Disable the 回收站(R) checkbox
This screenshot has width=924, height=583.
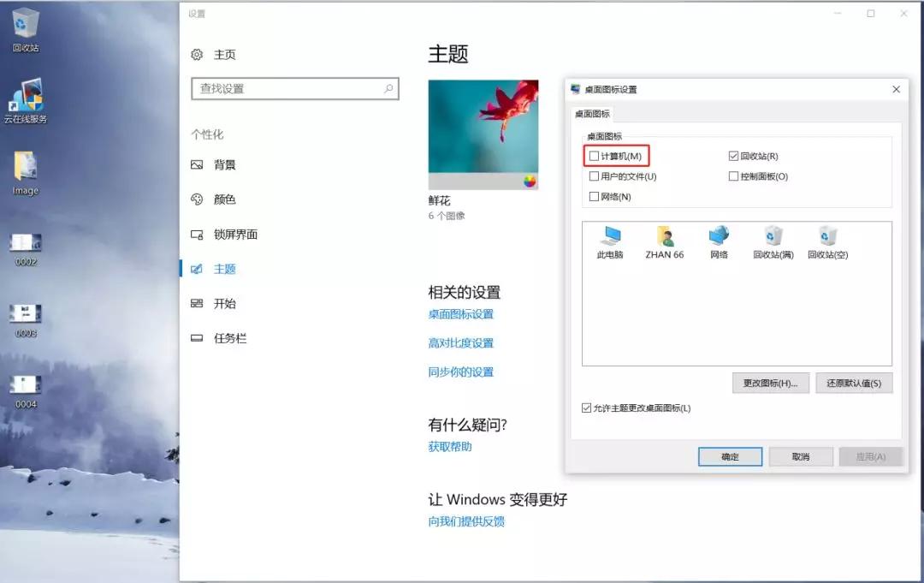click(733, 155)
